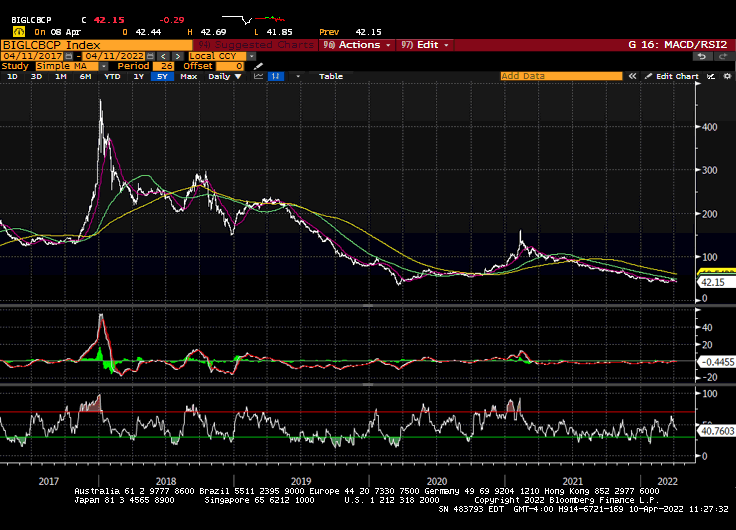The image size is (736, 530).
Task: Click the 2021 year label on time axis
Action: [x=572, y=481]
